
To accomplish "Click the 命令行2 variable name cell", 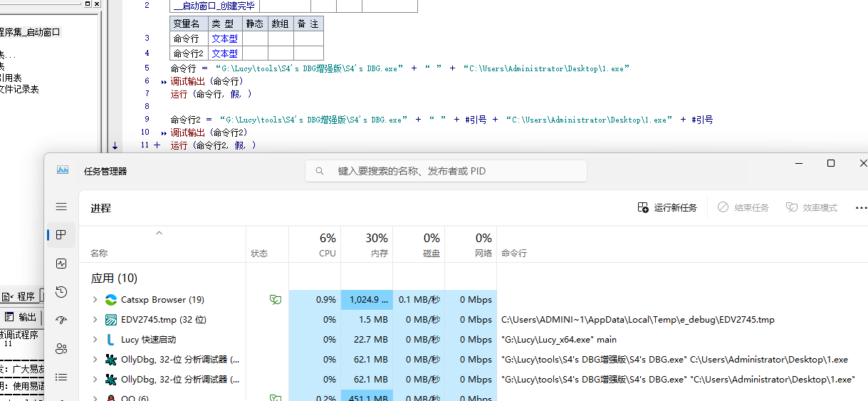I will coord(189,53).
